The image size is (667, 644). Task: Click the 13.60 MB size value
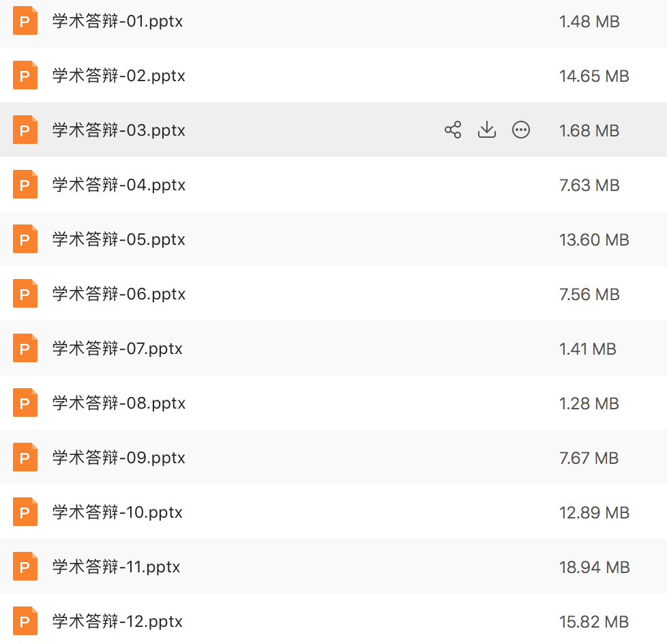[594, 239]
